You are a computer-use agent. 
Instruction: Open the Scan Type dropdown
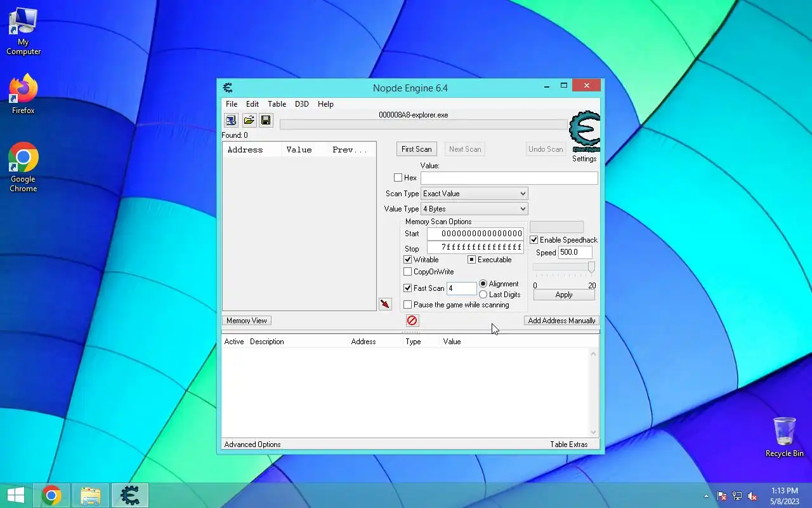coord(474,194)
